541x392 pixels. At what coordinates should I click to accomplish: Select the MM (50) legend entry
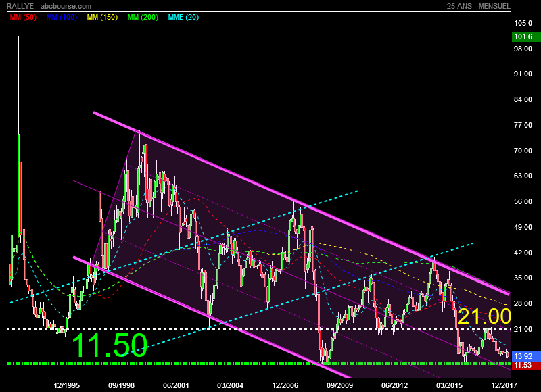[23, 17]
